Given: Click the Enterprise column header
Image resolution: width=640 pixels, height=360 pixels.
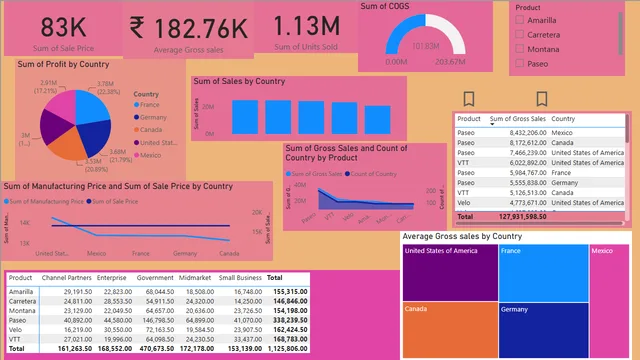Looking at the screenshot, I should click(x=111, y=278).
